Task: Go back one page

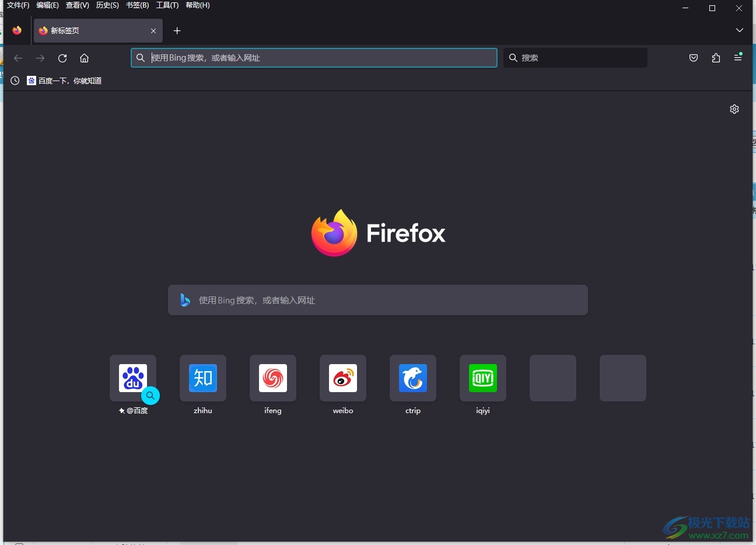Action: 18,58
